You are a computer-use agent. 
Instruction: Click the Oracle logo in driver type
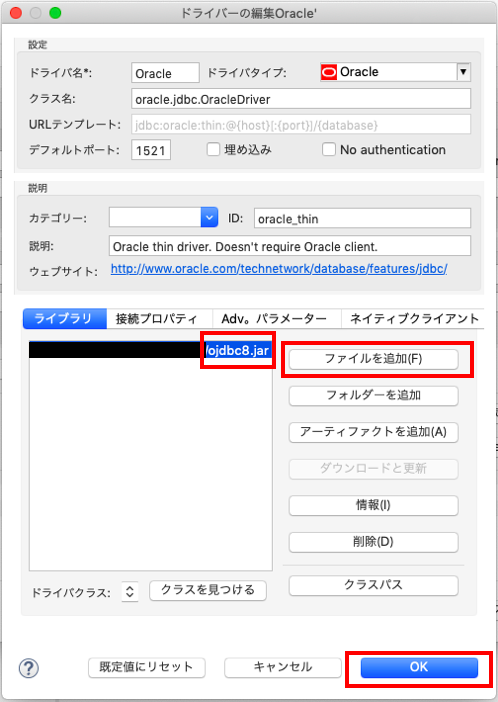click(329, 72)
